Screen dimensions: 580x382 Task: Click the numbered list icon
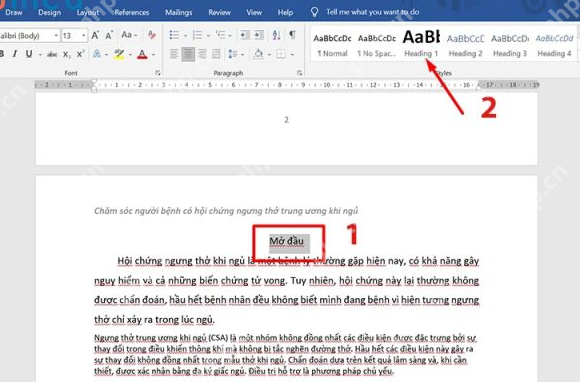198,36
